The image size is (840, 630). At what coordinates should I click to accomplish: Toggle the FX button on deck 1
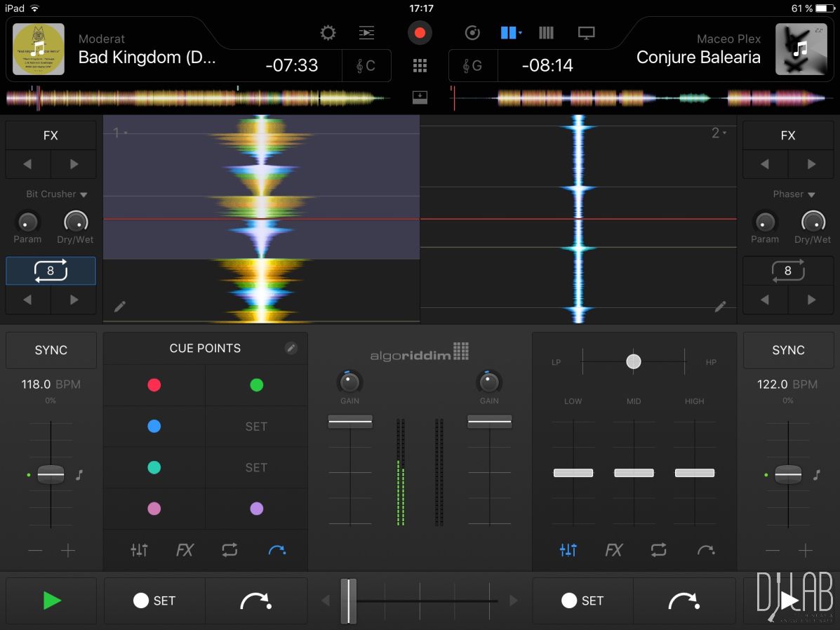pos(51,135)
